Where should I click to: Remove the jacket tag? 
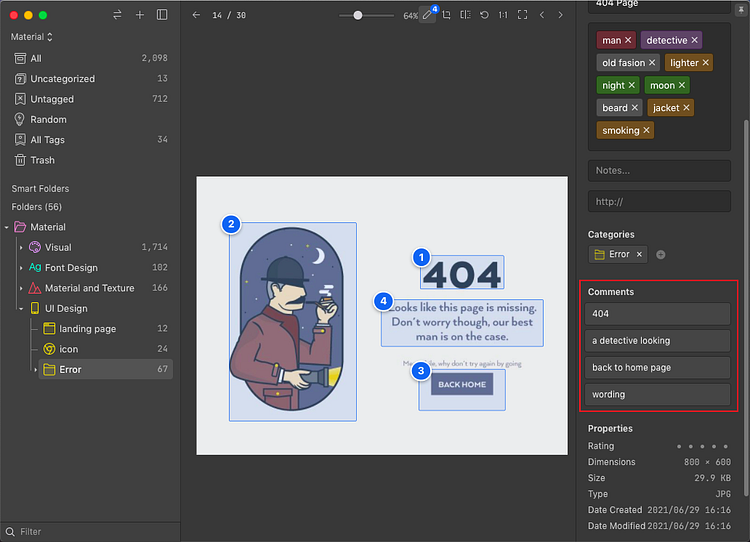pos(686,108)
